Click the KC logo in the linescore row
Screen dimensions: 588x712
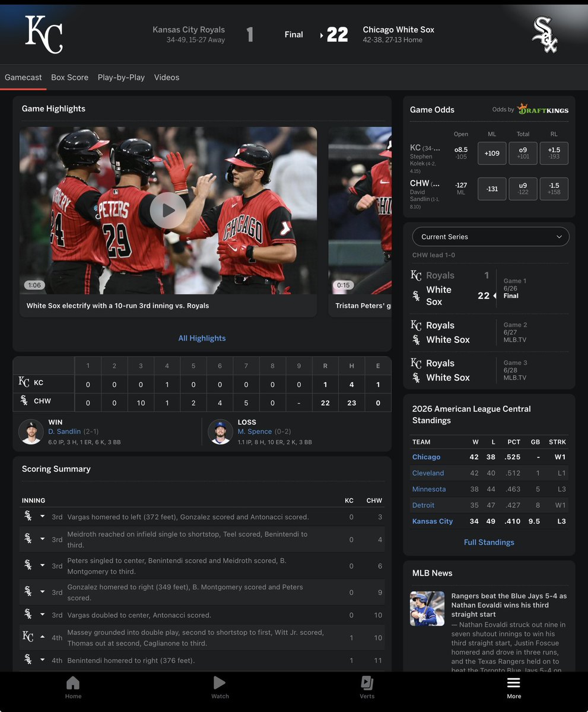pyautogui.click(x=24, y=383)
